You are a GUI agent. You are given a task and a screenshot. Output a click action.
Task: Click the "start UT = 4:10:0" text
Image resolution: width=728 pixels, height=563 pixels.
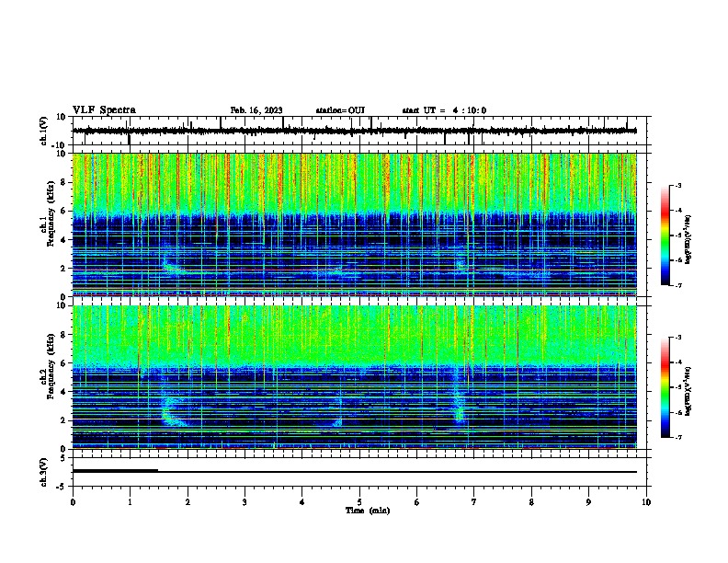(x=444, y=110)
